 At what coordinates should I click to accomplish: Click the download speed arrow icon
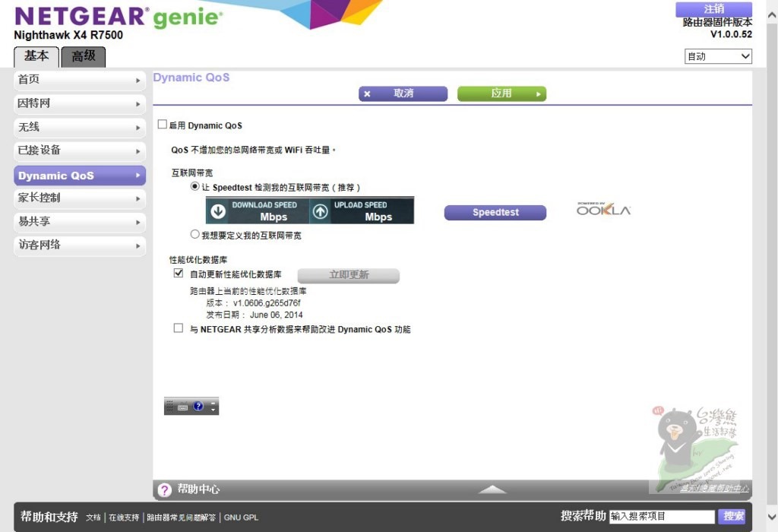click(218, 211)
